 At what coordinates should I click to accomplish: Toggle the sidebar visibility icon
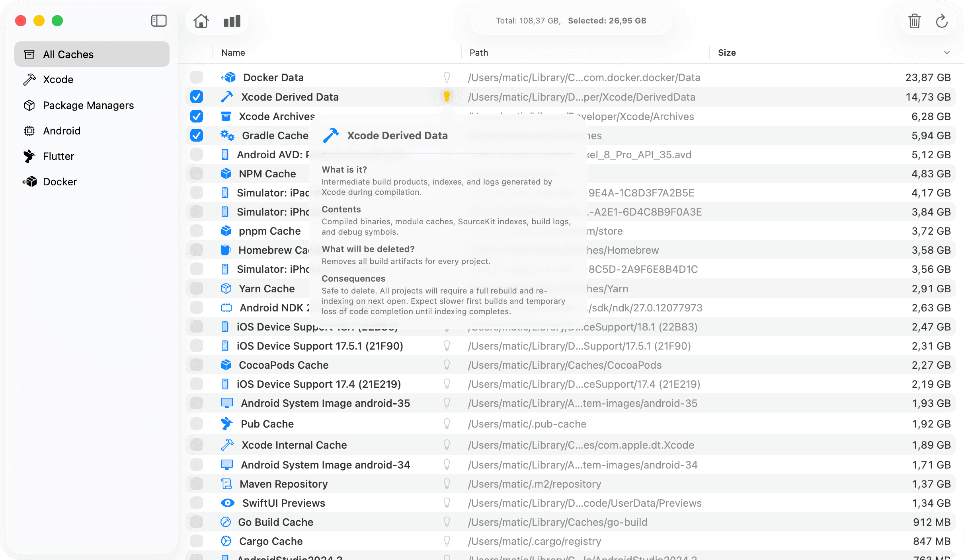tap(158, 21)
